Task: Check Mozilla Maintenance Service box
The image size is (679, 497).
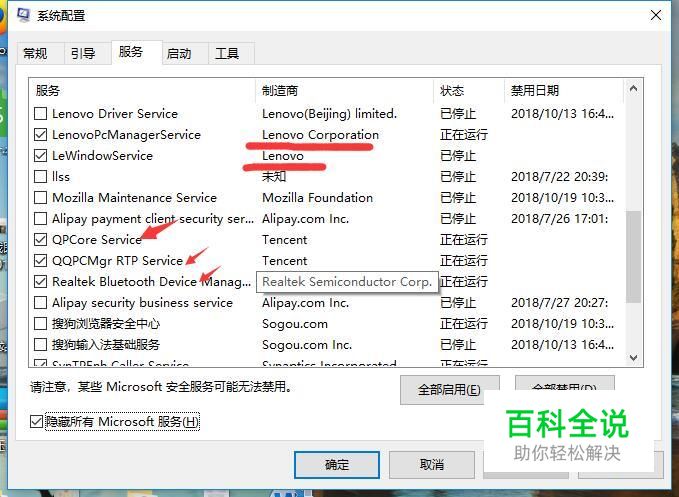Action: (40, 197)
